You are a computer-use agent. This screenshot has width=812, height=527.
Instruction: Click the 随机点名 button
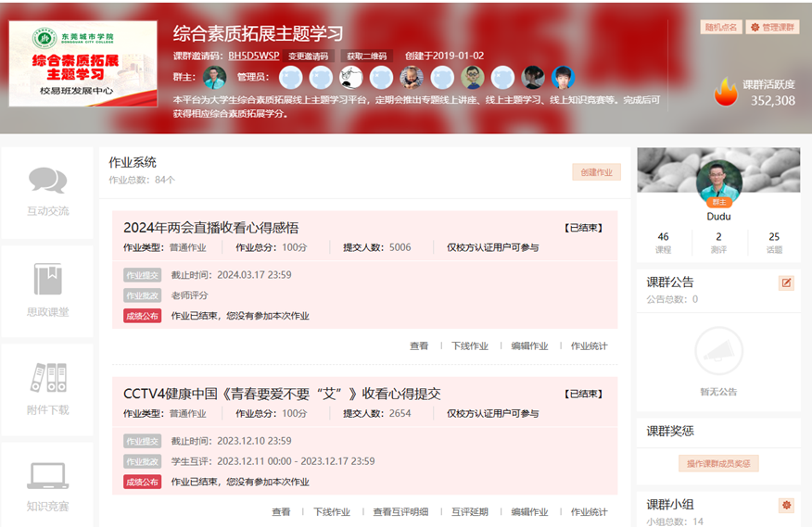click(x=720, y=27)
